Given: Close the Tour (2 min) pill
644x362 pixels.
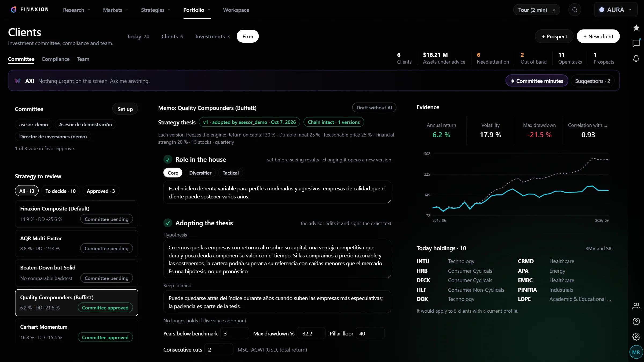Looking at the screenshot, I should pyautogui.click(x=554, y=10).
